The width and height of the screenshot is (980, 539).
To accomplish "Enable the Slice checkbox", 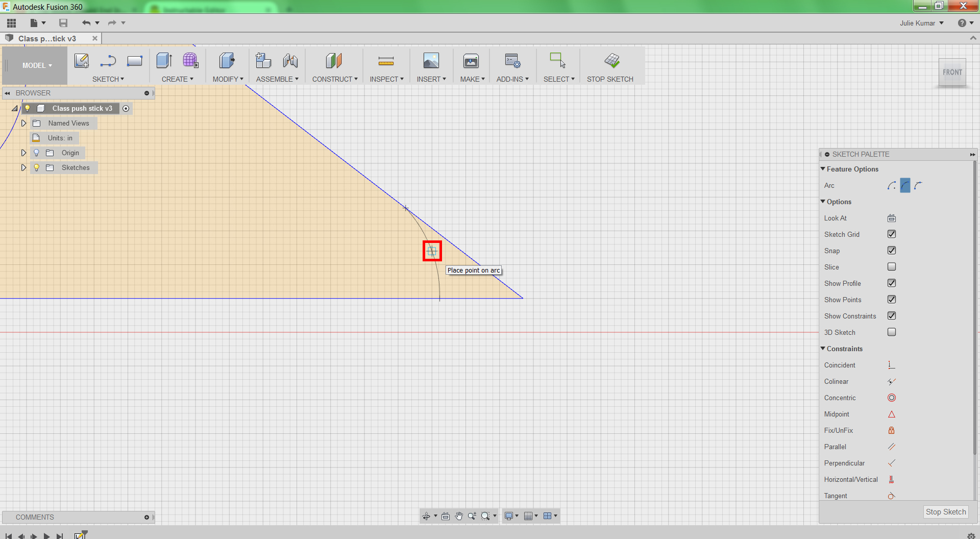I will click(892, 267).
